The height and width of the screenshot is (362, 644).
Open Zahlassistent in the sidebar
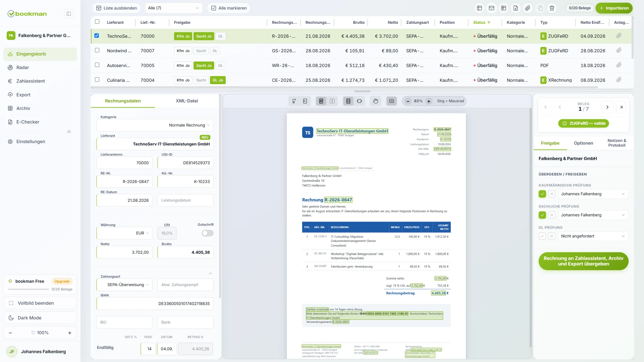coord(40,81)
